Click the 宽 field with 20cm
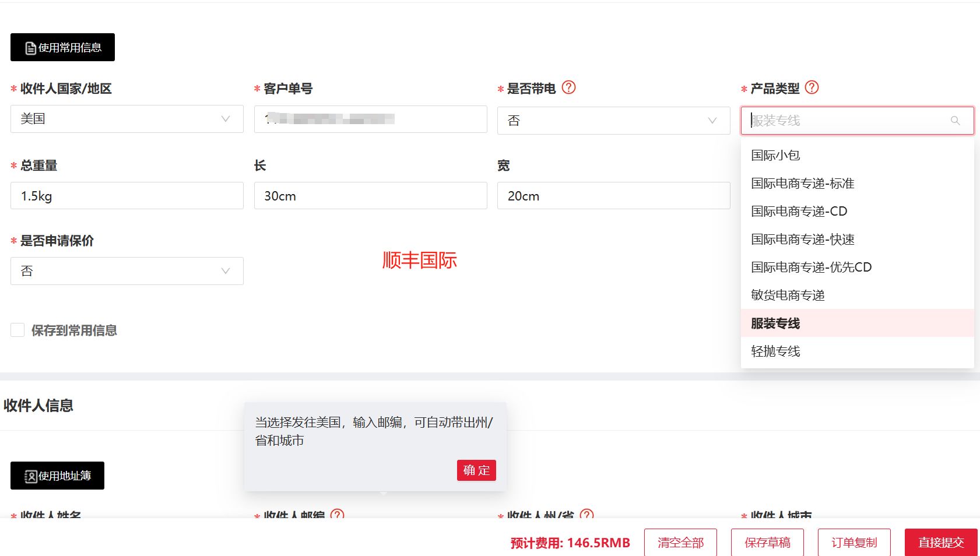Screen dimensions: 980x556 (x=614, y=196)
